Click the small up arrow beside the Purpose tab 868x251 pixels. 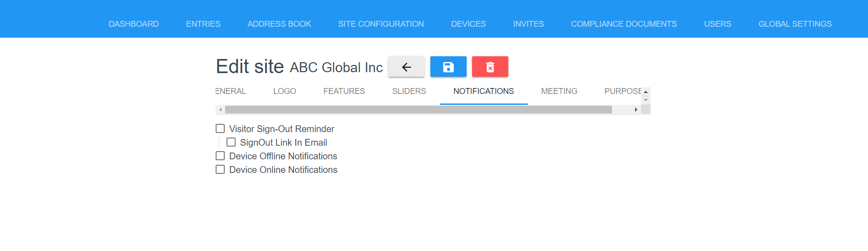646,92
